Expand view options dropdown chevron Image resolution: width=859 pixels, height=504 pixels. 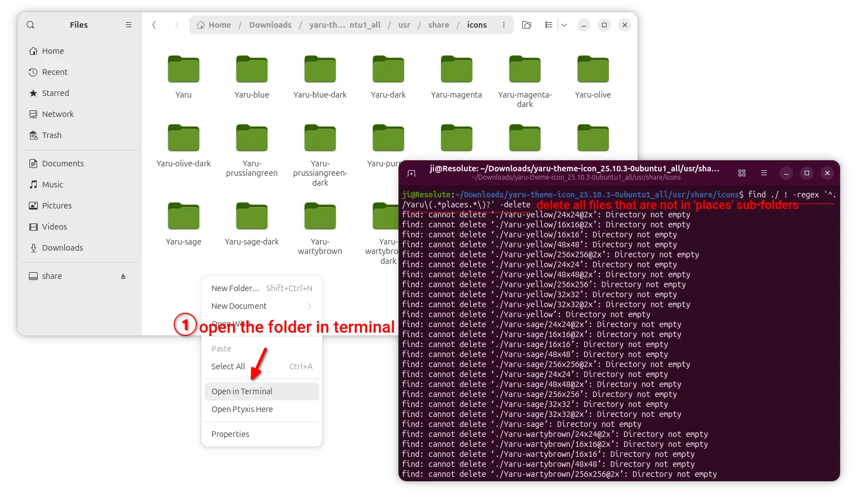tap(564, 25)
